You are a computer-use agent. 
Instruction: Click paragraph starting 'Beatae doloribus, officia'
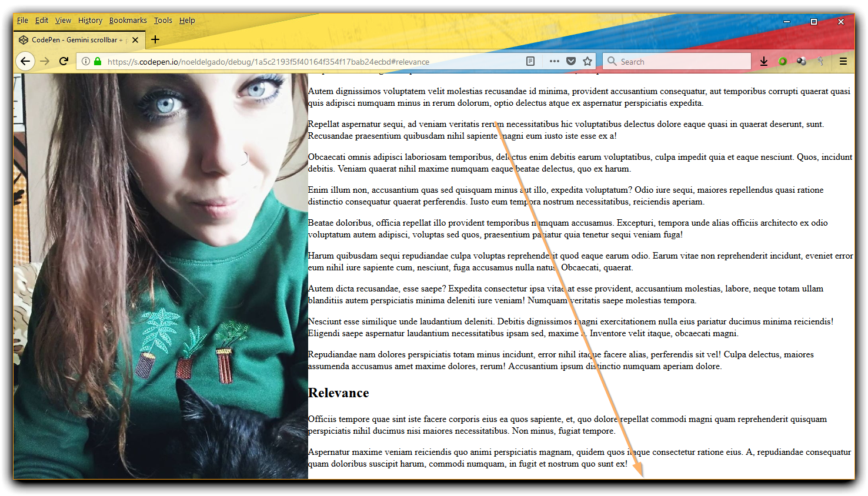[x=568, y=229]
